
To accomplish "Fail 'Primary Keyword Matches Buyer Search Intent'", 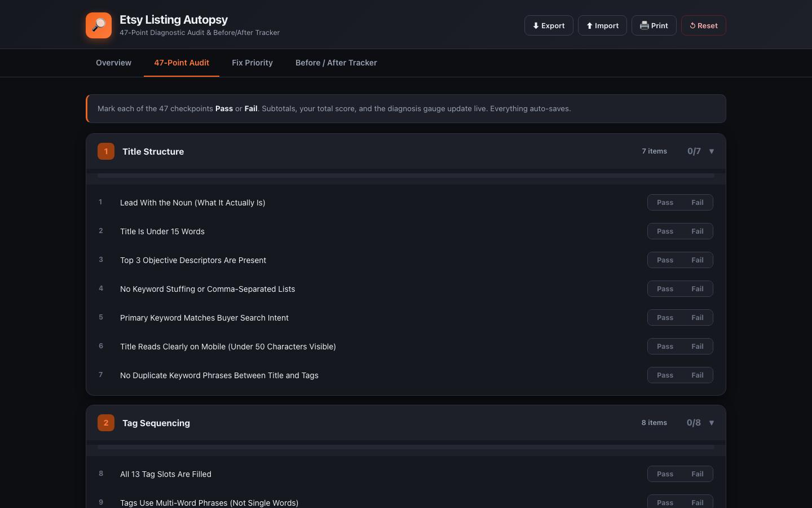I will coord(698,318).
